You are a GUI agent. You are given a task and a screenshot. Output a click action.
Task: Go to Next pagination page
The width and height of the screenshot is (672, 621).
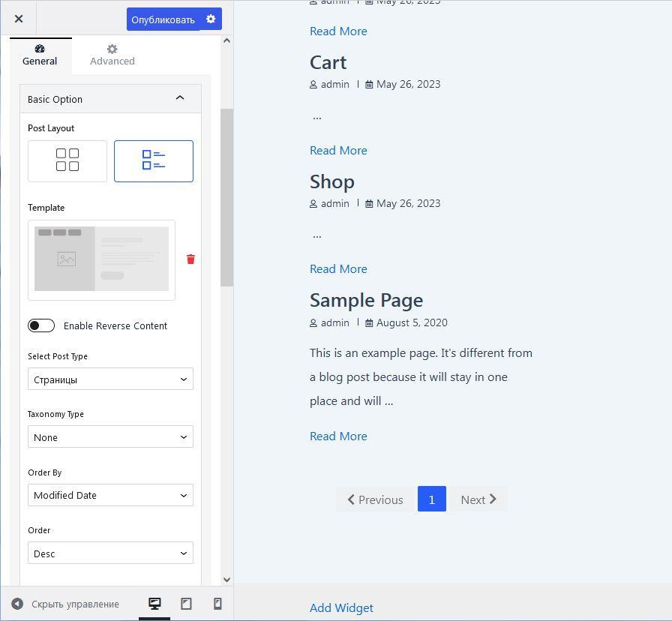coord(478,499)
